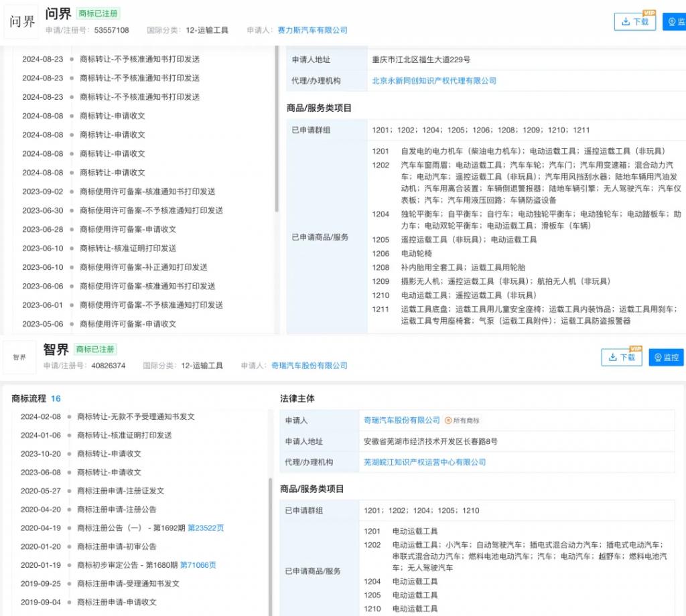The height and width of the screenshot is (616, 686).
Task: Click the 问界 process list scrollbar
Action: (x=277, y=129)
